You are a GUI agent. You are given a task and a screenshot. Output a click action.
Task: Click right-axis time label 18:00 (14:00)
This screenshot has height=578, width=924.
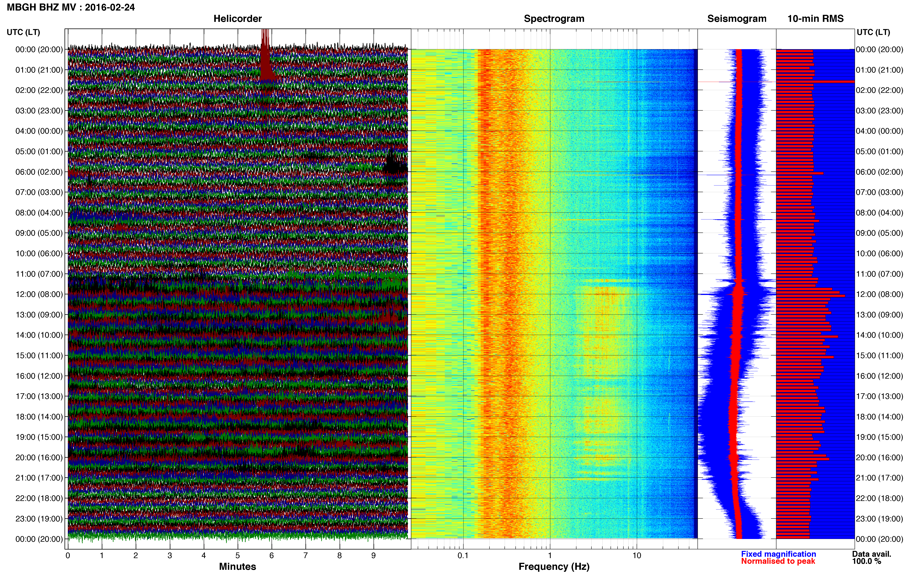(879, 417)
